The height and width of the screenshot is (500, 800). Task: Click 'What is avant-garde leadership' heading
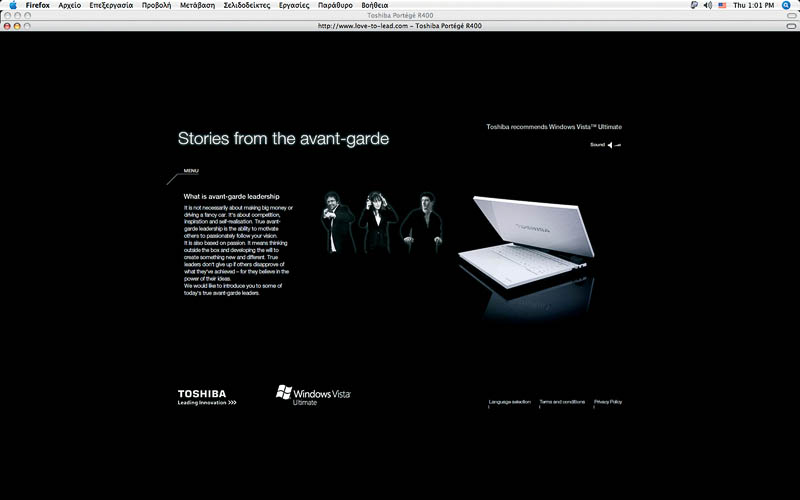pyautogui.click(x=232, y=196)
